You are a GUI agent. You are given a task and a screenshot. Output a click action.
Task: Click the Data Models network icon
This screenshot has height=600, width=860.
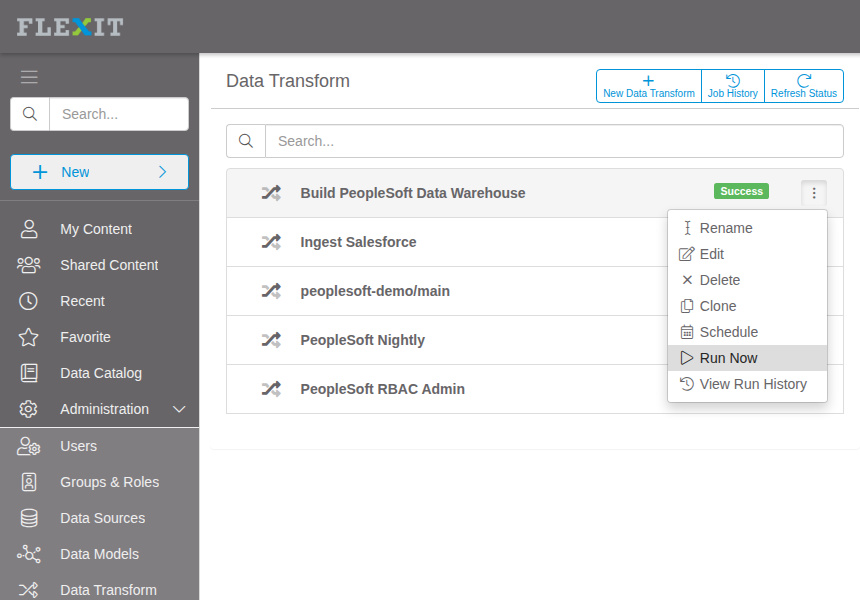coord(29,554)
